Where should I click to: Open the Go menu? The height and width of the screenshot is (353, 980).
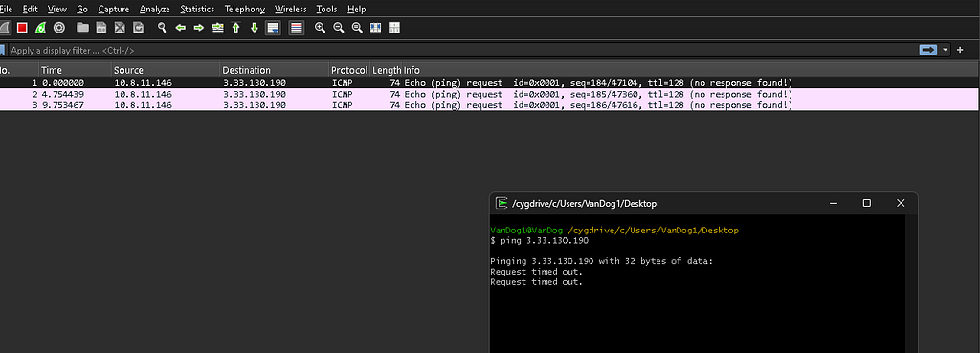(82, 9)
